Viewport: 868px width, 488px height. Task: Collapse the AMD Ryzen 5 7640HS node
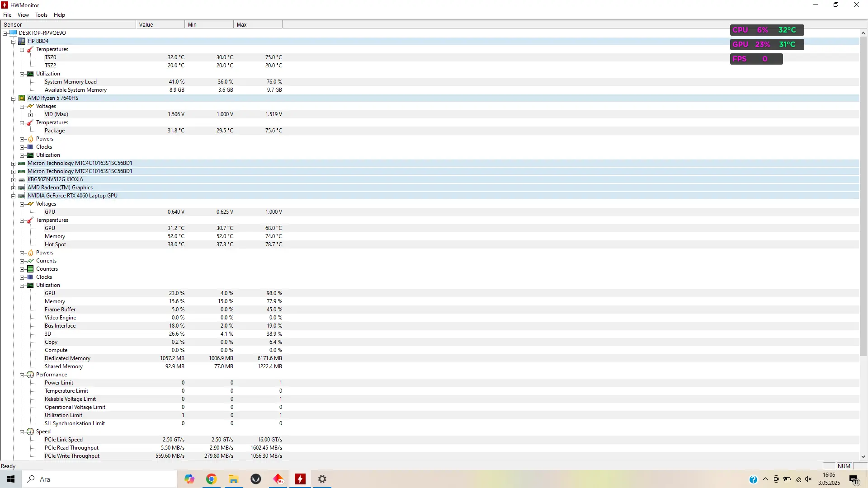(x=14, y=98)
